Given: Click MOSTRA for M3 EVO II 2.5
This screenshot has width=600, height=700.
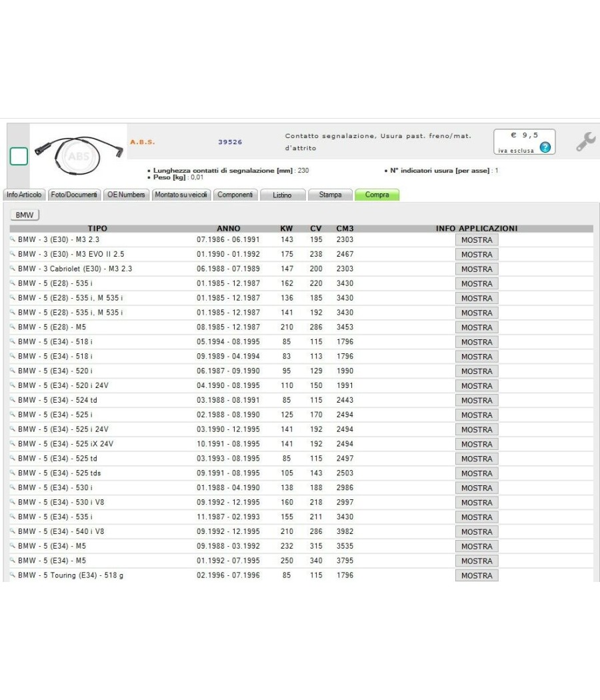Looking at the screenshot, I should coord(477,255).
